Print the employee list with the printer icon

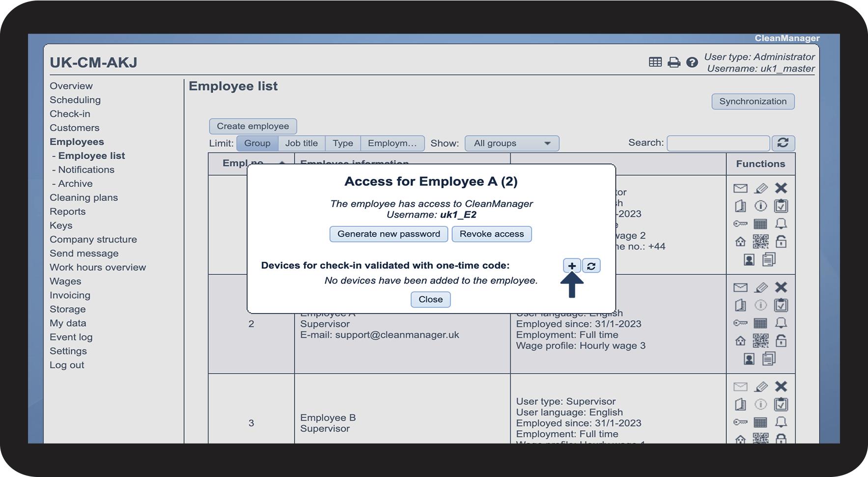(x=674, y=62)
